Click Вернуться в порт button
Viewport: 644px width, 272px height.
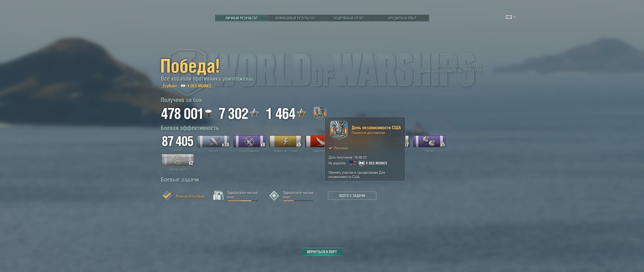pyautogui.click(x=322, y=252)
